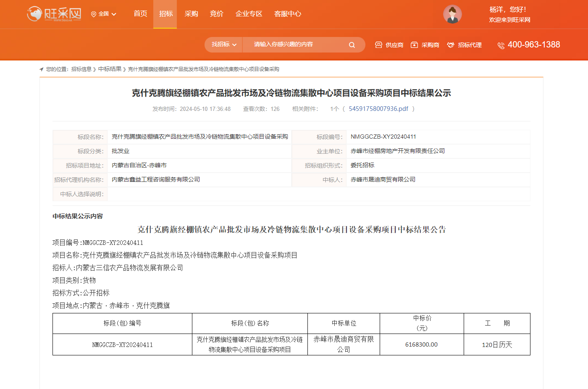
Task: Open the 首页 navigation tab
Action: [x=140, y=14]
